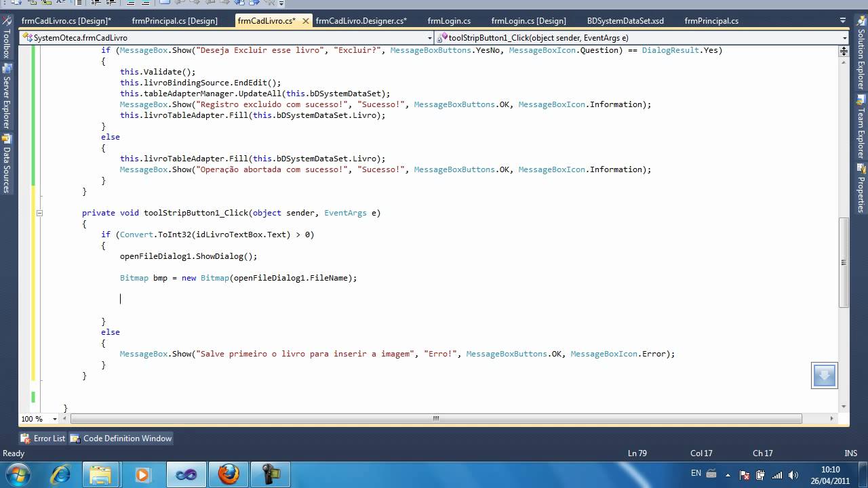Open the frmLogin.cs code tab
The width and height of the screenshot is (868, 488).
point(449,21)
